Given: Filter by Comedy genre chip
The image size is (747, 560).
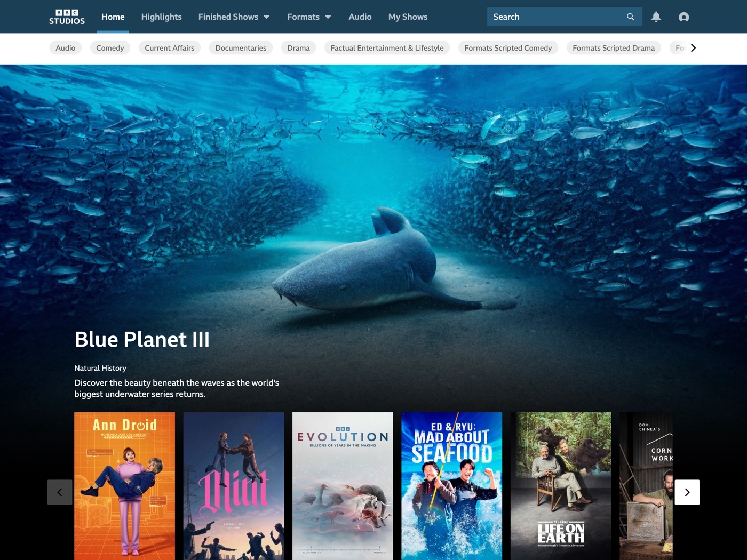Looking at the screenshot, I should click(x=110, y=48).
